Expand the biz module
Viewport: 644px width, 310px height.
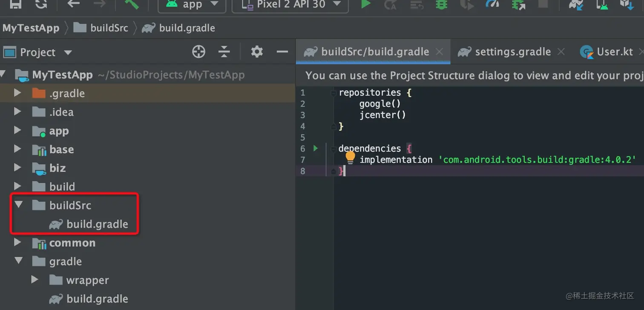pos(17,168)
